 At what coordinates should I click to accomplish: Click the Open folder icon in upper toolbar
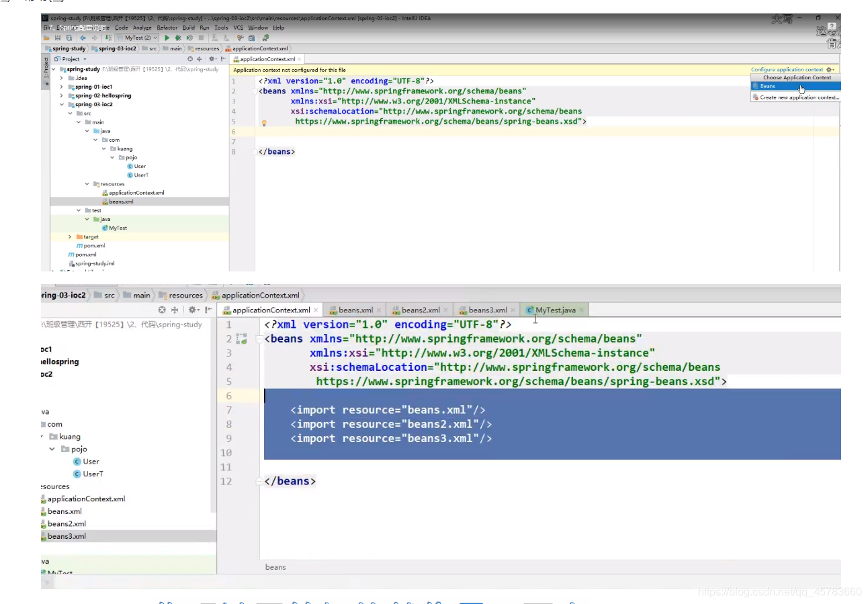47,38
